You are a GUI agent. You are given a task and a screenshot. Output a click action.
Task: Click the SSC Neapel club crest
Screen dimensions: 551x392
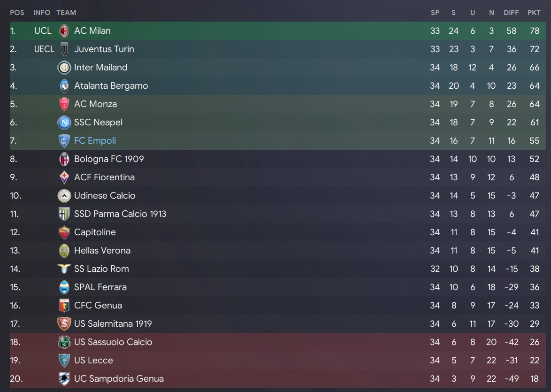(x=64, y=123)
